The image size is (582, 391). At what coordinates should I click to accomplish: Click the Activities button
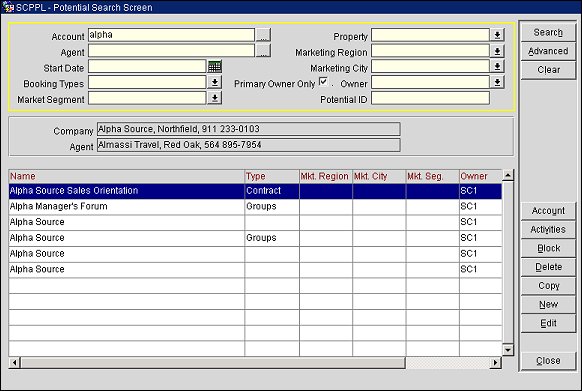[x=548, y=229]
